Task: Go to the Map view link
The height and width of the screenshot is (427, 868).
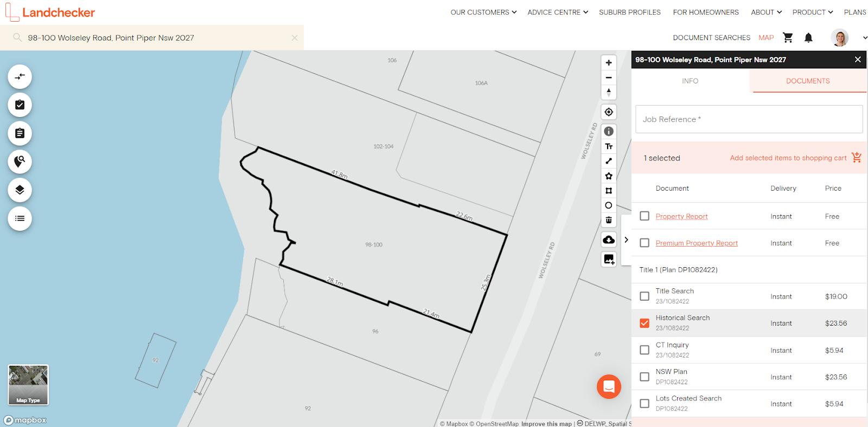Action: tap(766, 37)
